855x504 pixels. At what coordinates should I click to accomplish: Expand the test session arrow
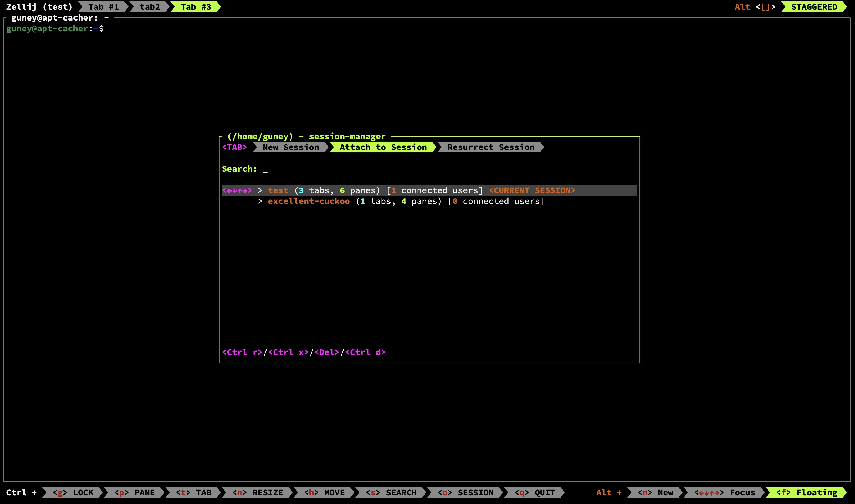(260, 190)
